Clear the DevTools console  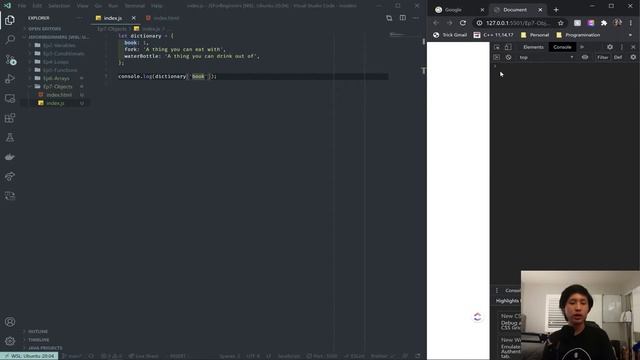pos(508,58)
